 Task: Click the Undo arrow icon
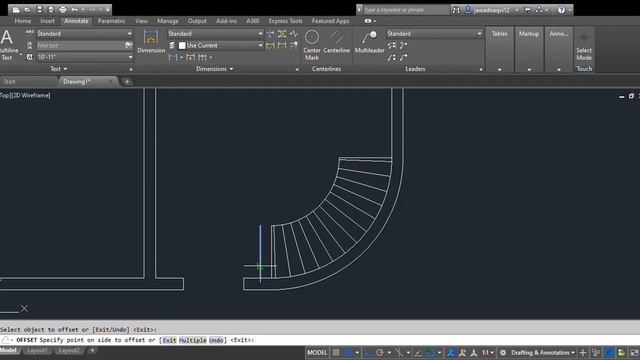coord(74,9)
